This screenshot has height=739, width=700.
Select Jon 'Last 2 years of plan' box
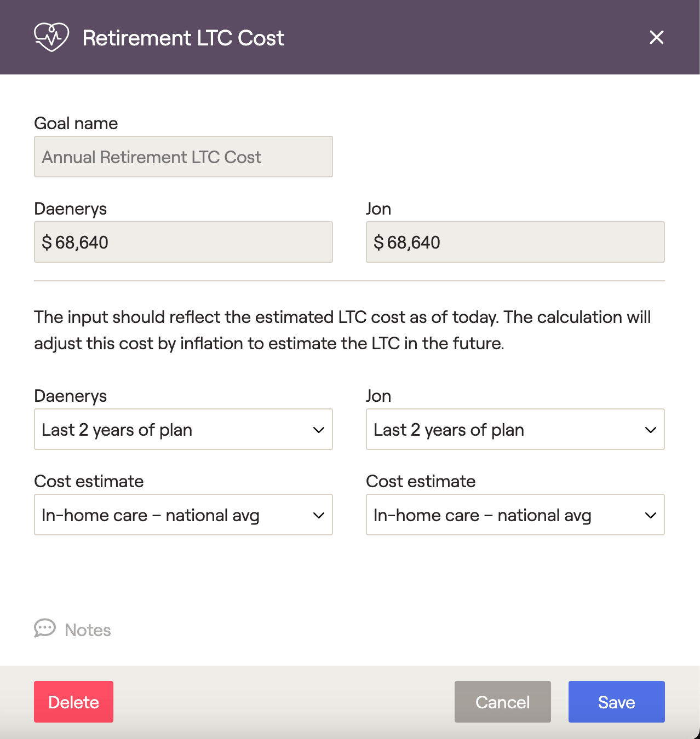click(515, 429)
